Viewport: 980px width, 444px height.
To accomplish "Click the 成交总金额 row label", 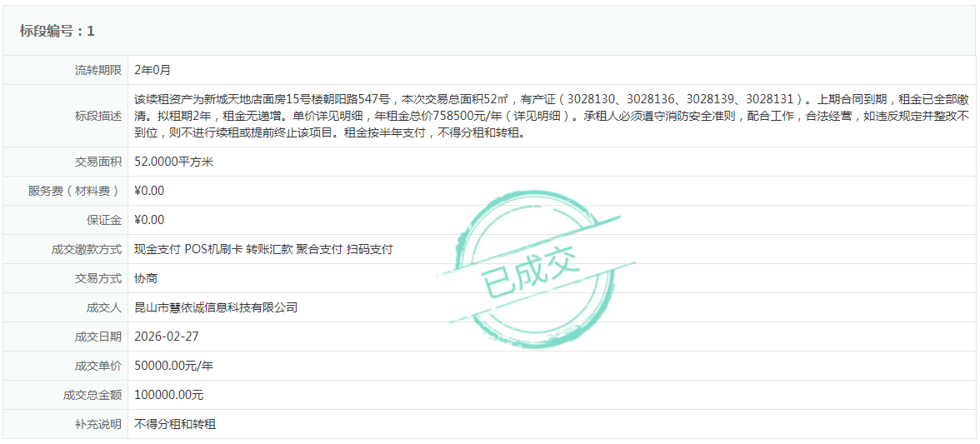I will (x=92, y=395).
